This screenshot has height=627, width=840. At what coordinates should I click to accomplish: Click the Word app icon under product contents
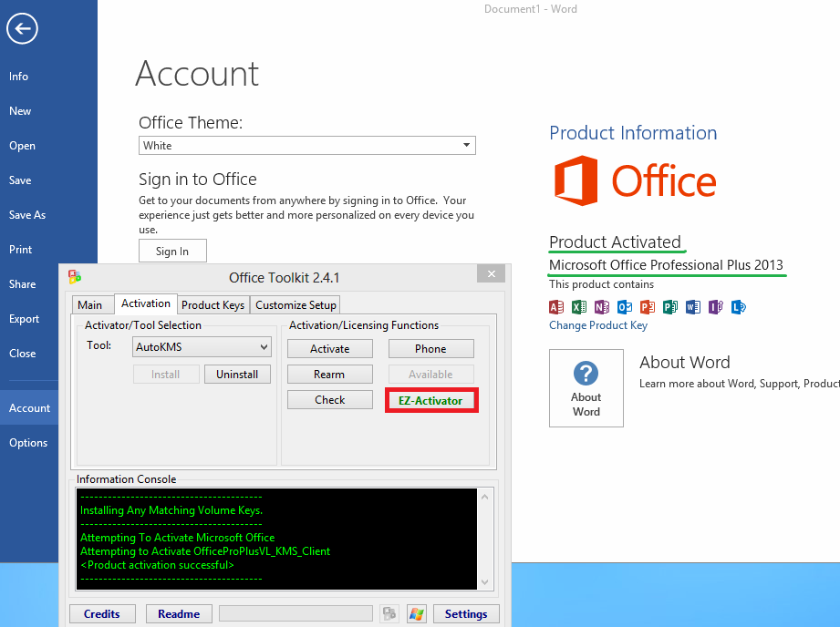(693, 307)
